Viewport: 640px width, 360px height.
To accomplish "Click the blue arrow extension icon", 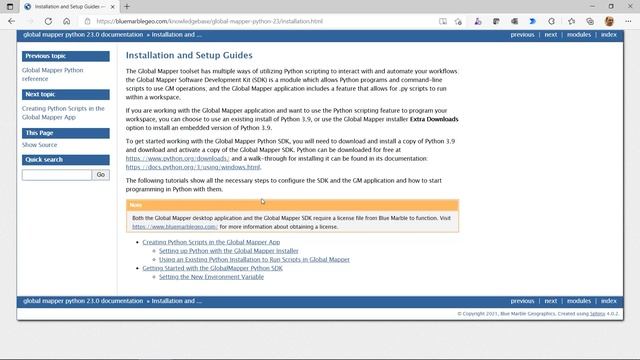I will pos(533,21).
